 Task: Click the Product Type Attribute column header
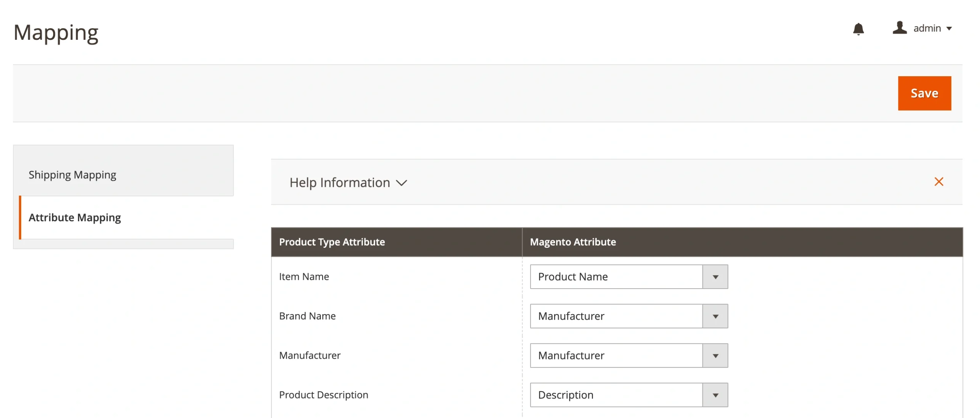(332, 242)
